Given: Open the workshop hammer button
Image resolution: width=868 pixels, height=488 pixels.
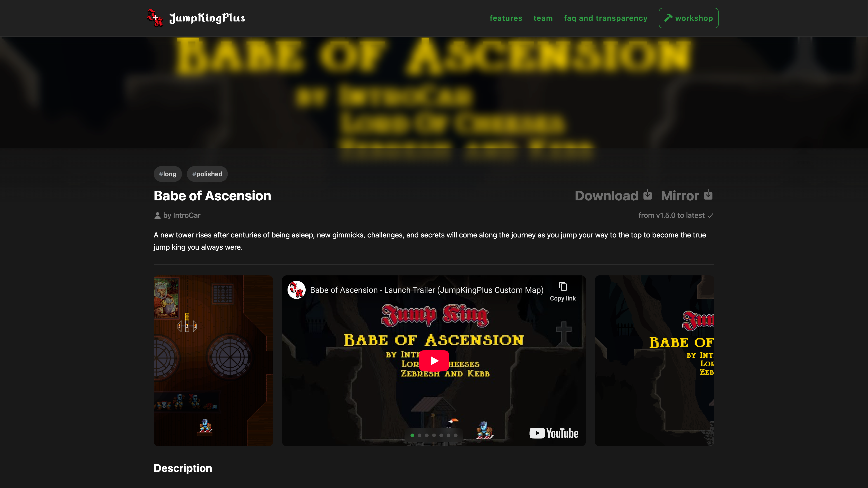Looking at the screenshot, I should (688, 18).
